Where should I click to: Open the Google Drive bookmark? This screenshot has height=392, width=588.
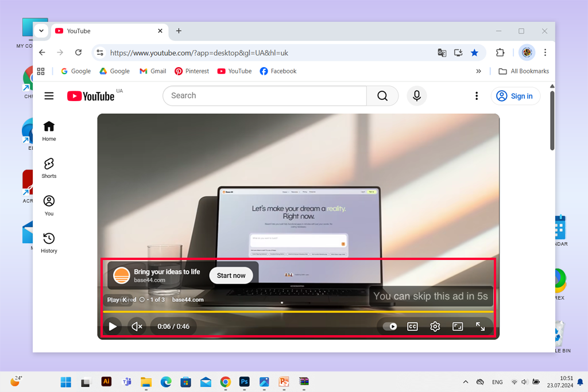pyautogui.click(x=115, y=71)
